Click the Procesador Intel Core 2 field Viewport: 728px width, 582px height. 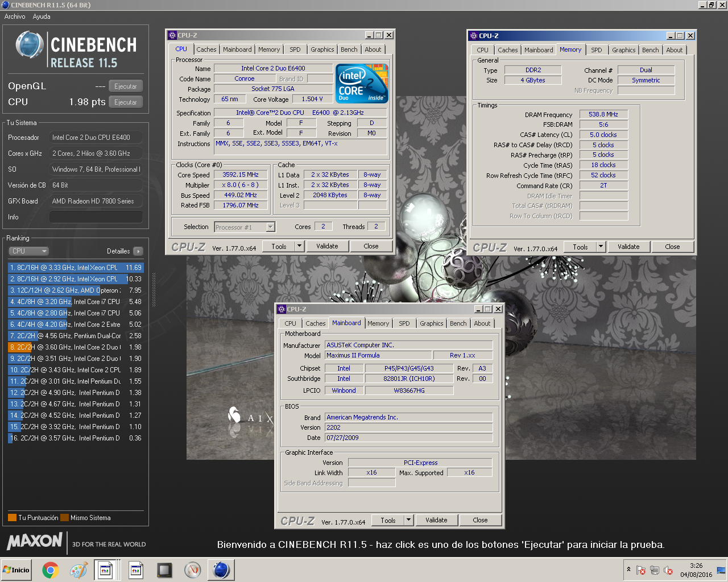point(96,138)
